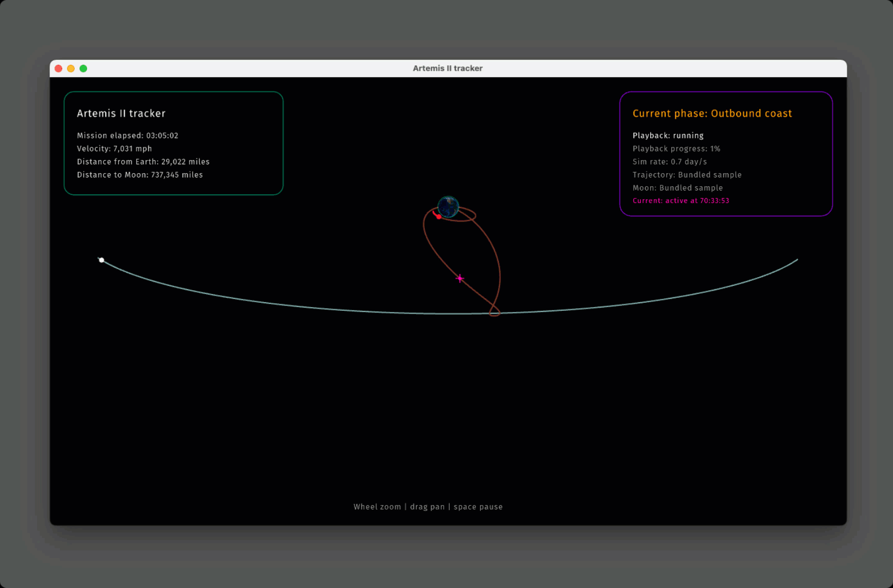
Task: Open the Moon data source selector
Action: tap(677, 188)
